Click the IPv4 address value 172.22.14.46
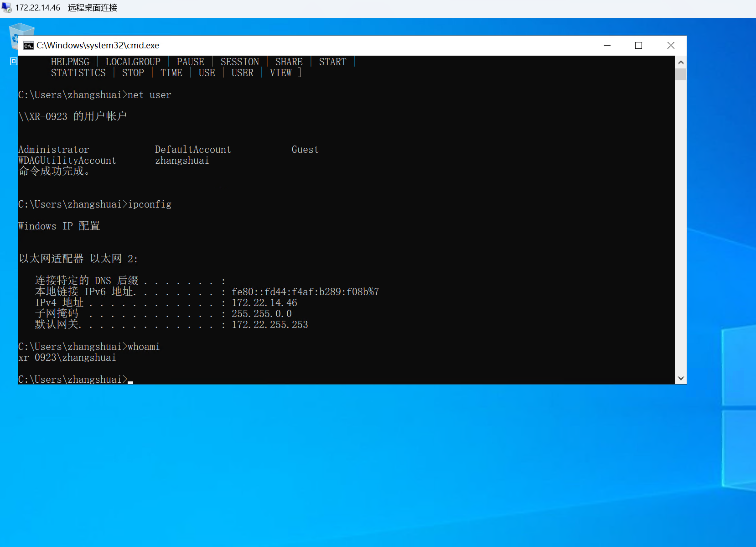The height and width of the screenshot is (547, 756). tap(264, 303)
